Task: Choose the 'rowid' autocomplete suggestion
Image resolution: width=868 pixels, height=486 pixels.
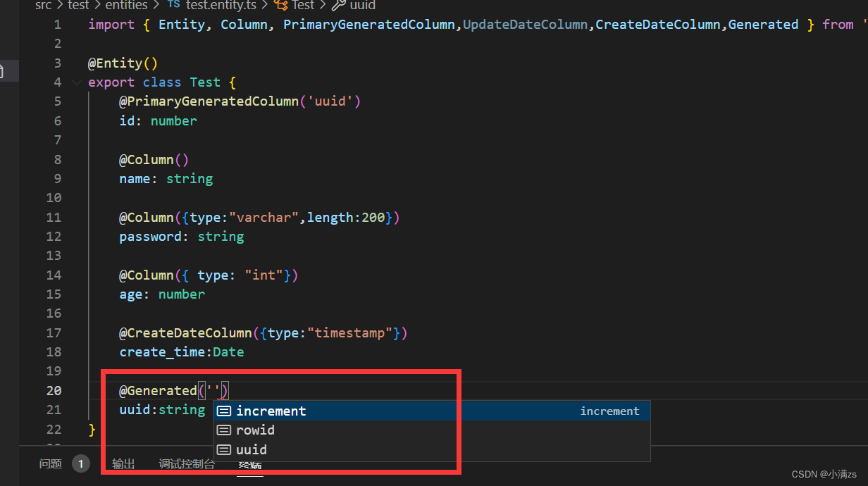Action: tap(432, 430)
